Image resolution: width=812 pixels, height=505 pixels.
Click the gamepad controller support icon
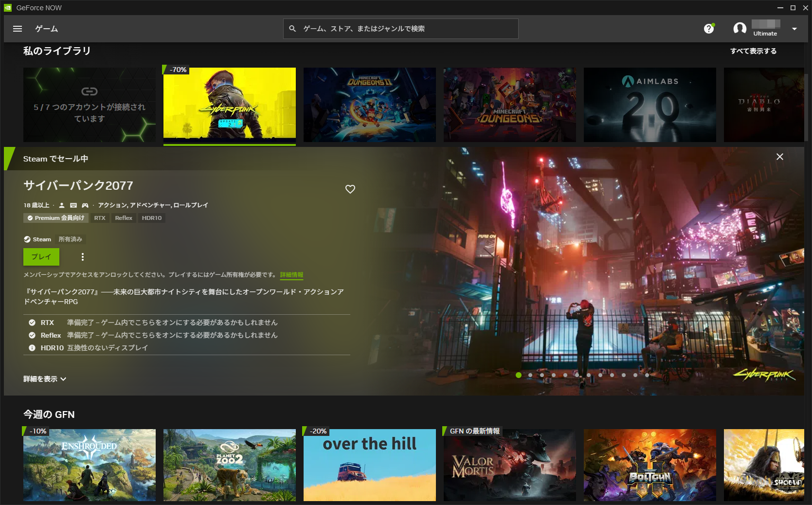click(x=85, y=205)
